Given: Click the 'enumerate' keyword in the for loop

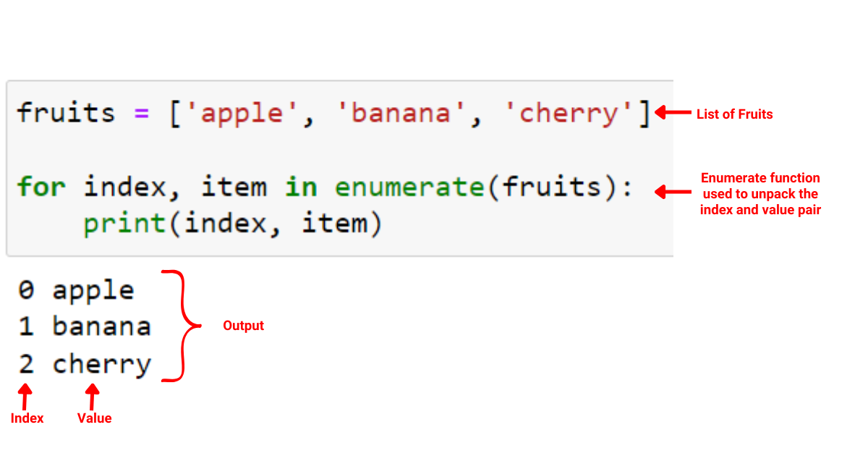Looking at the screenshot, I should click(x=407, y=188).
